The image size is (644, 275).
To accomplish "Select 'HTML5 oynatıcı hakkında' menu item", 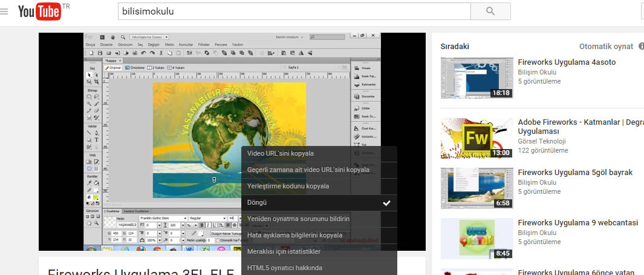I will (x=284, y=268).
